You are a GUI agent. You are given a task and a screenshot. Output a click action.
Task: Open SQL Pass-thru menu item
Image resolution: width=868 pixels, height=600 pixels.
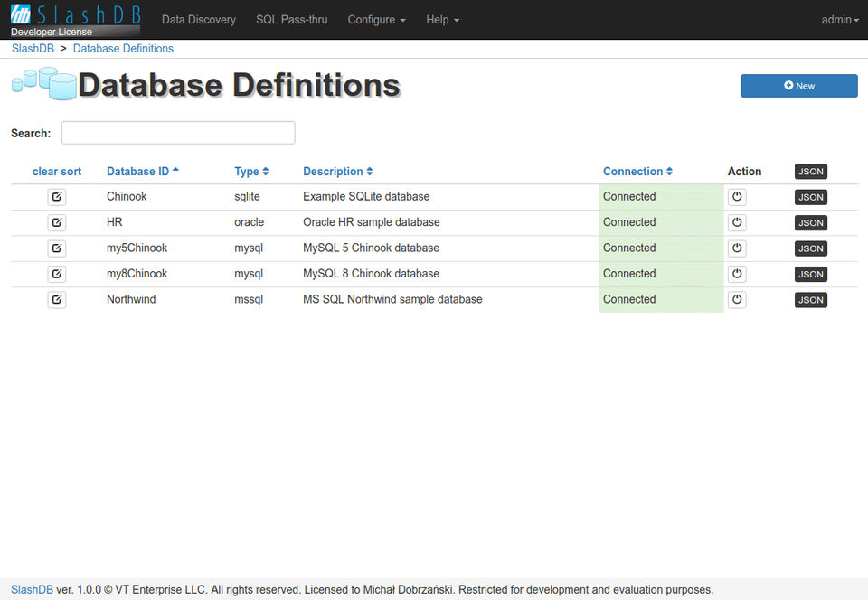click(x=292, y=20)
